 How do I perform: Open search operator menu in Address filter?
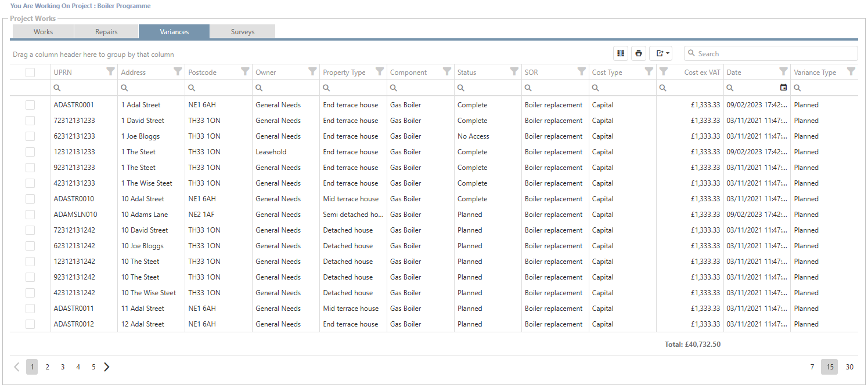pyautogui.click(x=124, y=88)
